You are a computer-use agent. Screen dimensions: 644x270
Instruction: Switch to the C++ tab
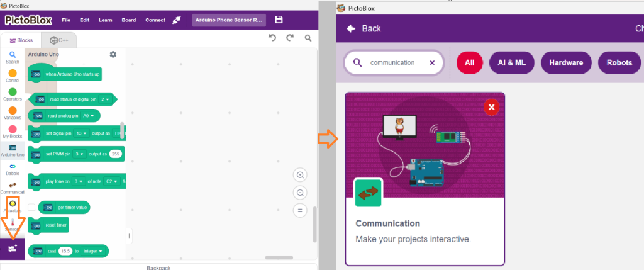[59, 40]
